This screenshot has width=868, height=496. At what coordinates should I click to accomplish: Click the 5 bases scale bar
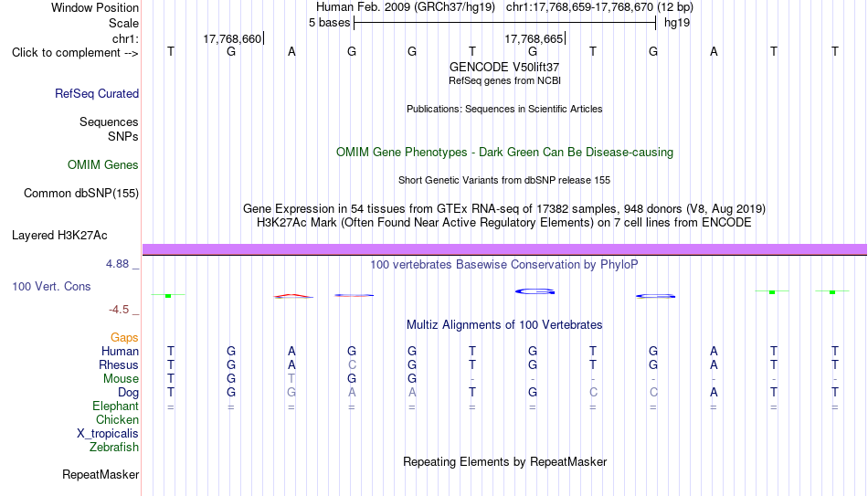coord(505,23)
